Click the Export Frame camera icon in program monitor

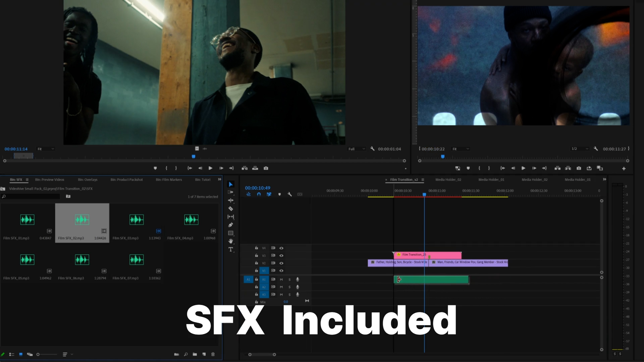click(x=579, y=169)
